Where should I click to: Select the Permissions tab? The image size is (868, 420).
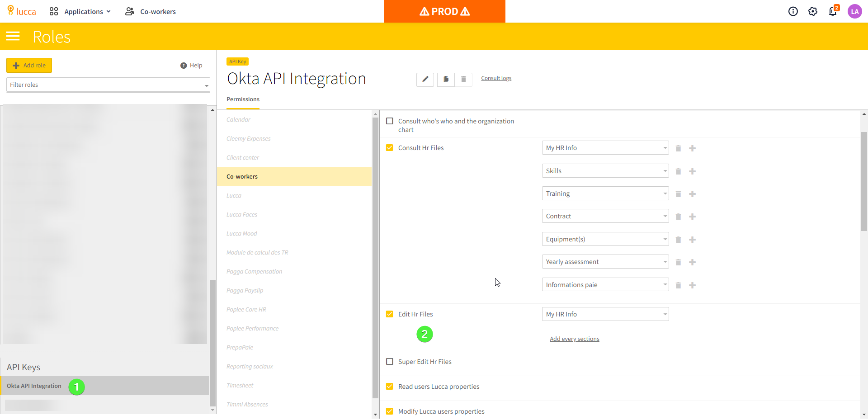click(243, 99)
